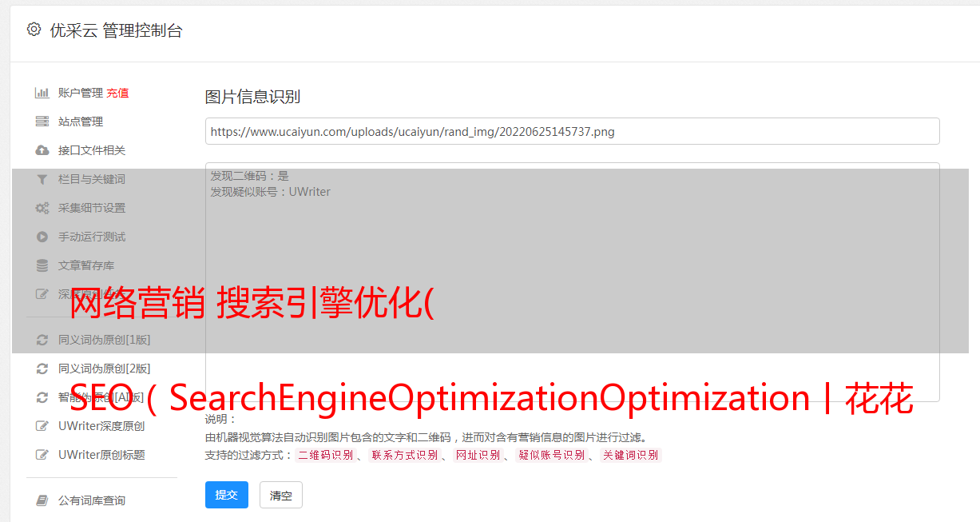Open UWriter深度原创 menu item
980x522 pixels.
[x=101, y=426]
